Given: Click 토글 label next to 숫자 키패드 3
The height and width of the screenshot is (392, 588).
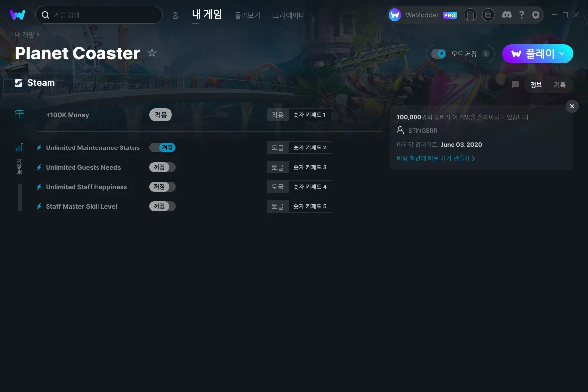Looking at the screenshot, I should pos(278,167).
